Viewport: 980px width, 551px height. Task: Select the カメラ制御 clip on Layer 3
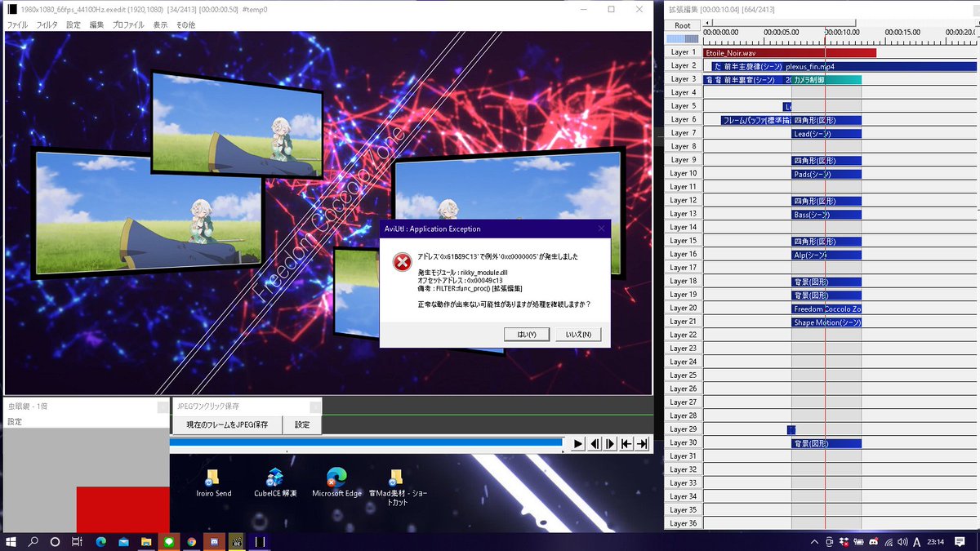826,79
